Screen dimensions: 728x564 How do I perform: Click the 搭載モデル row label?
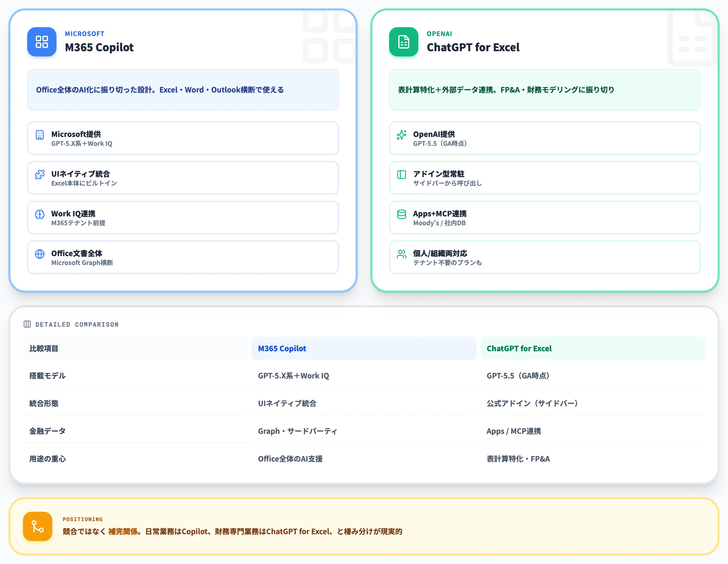click(x=47, y=376)
